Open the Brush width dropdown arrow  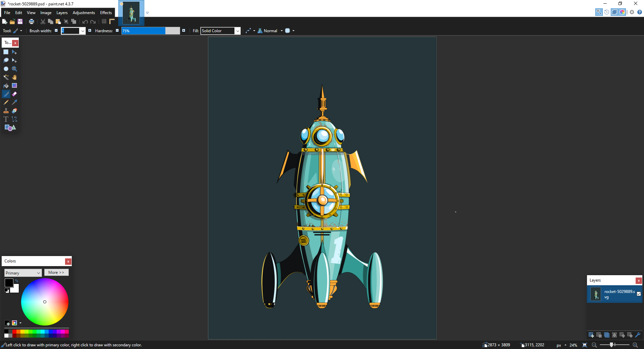83,31
